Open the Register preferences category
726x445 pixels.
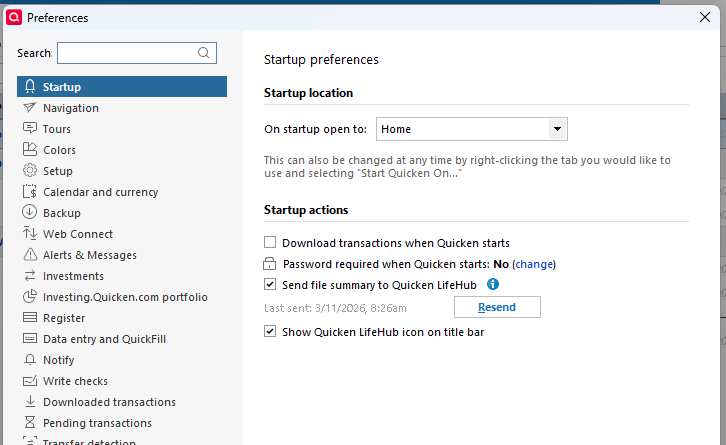click(x=64, y=318)
